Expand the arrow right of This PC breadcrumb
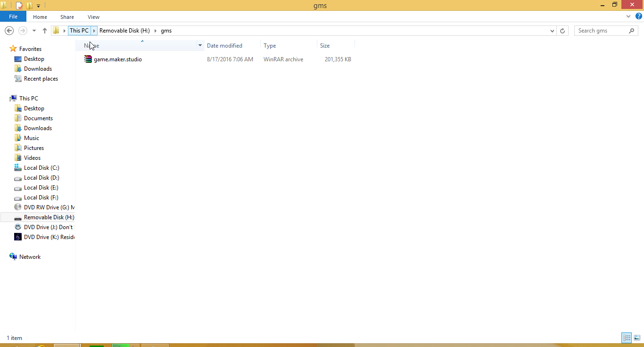644x347 pixels. click(x=94, y=31)
